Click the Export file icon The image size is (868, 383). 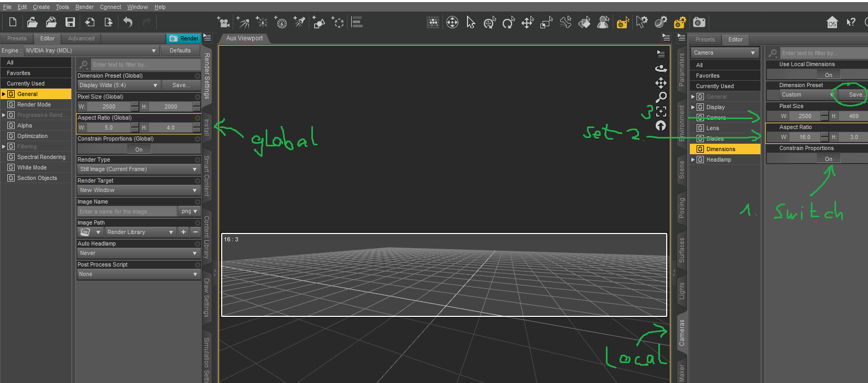tap(108, 22)
